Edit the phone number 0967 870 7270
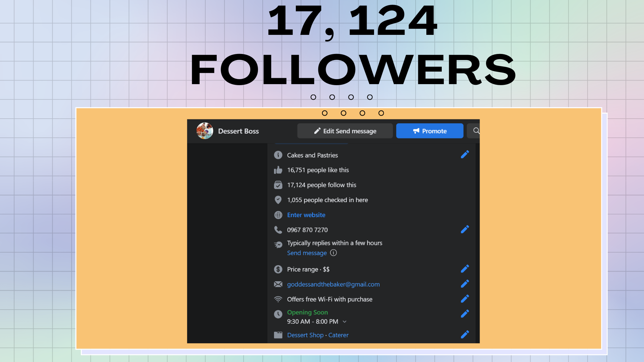This screenshot has height=362, width=644. coord(465,230)
